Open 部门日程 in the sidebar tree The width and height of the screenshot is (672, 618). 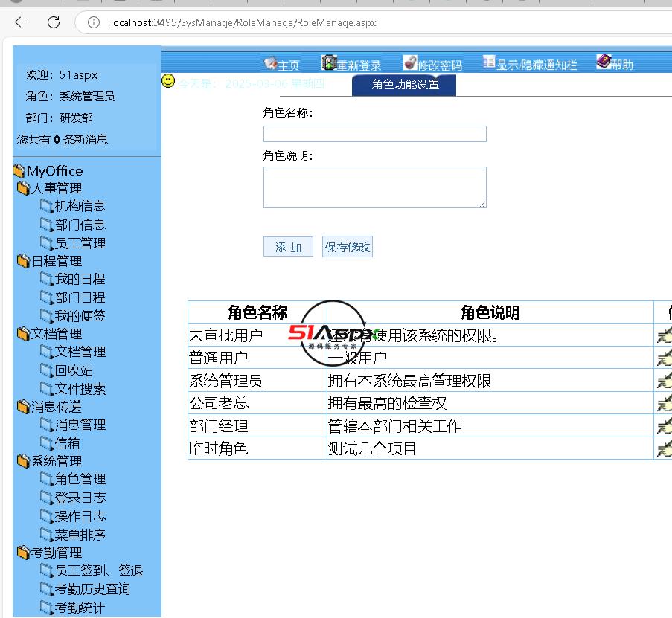pyautogui.click(x=80, y=297)
